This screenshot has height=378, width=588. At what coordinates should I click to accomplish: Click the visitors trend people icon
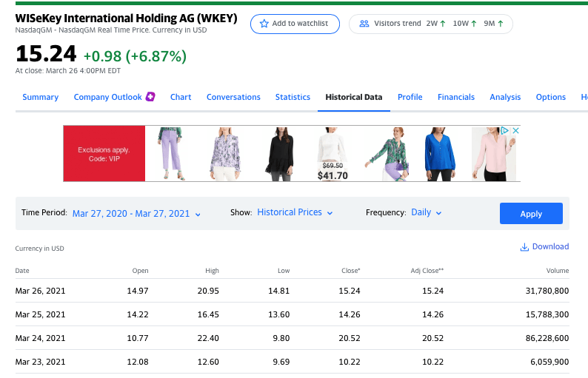click(364, 24)
